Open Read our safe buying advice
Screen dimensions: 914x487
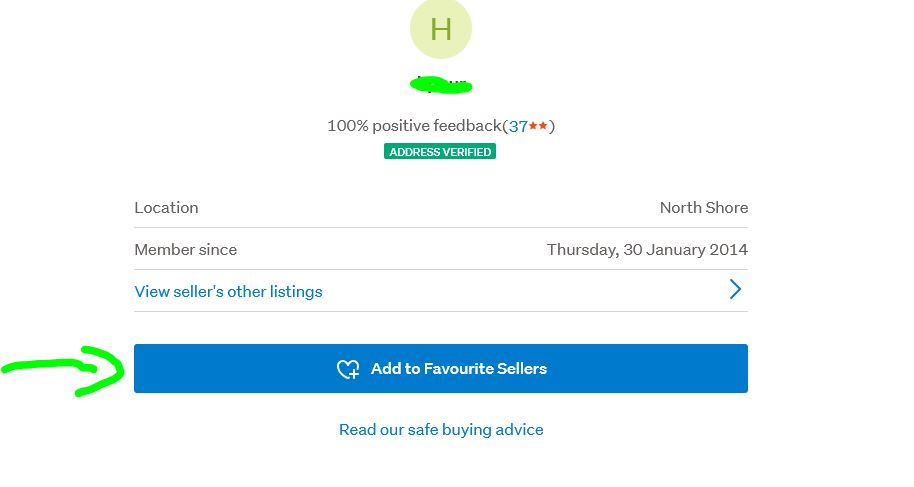(x=441, y=430)
